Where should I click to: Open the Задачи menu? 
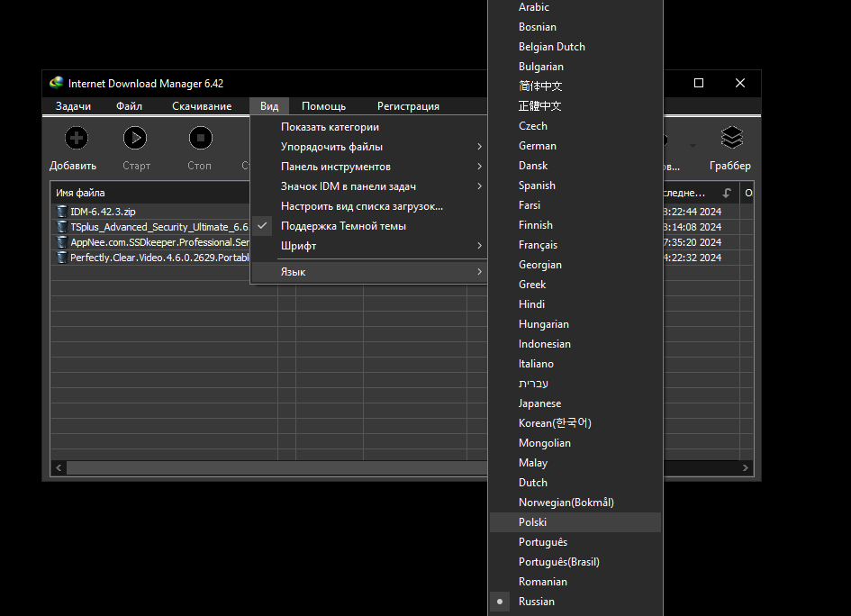pyautogui.click(x=73, y=106)
